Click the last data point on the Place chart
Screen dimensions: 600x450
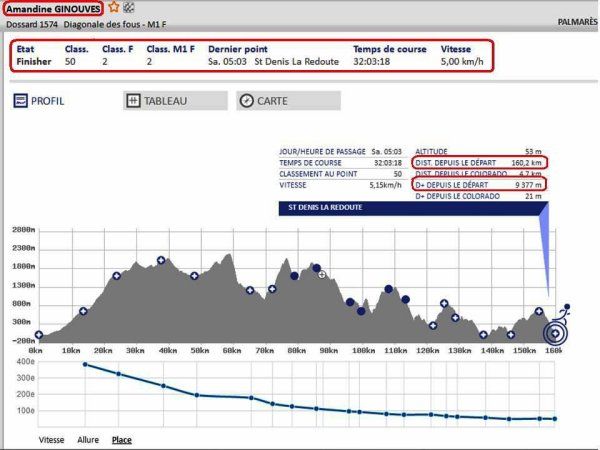[554, 418]
